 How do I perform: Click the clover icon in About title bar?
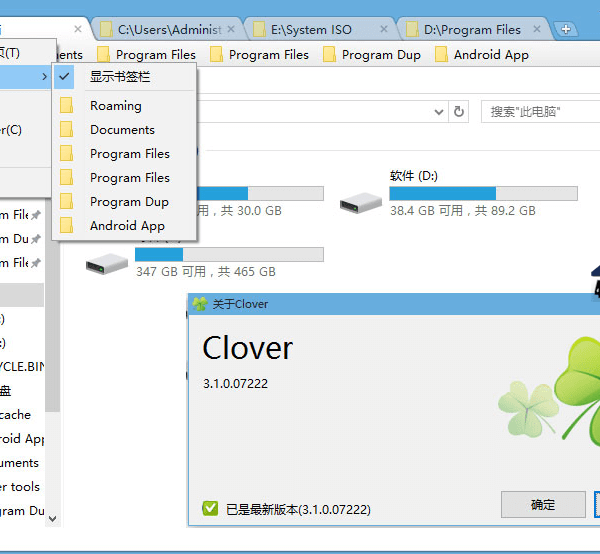click(200, 304)
